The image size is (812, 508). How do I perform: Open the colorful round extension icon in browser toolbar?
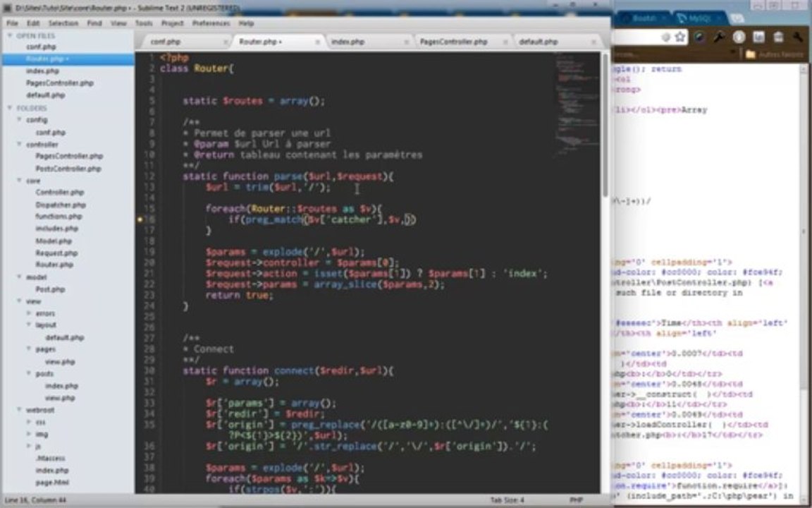[700, 37]
